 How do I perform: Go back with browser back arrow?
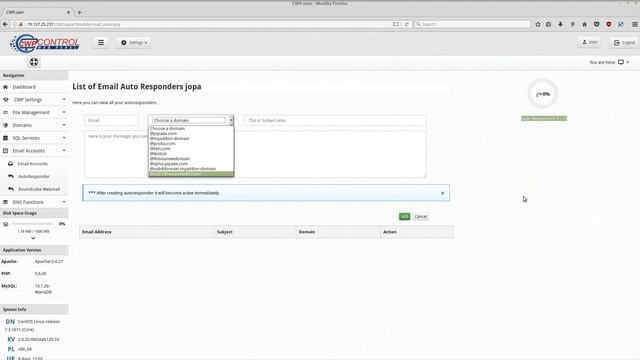pyautogui.click(x=5, y=24)
